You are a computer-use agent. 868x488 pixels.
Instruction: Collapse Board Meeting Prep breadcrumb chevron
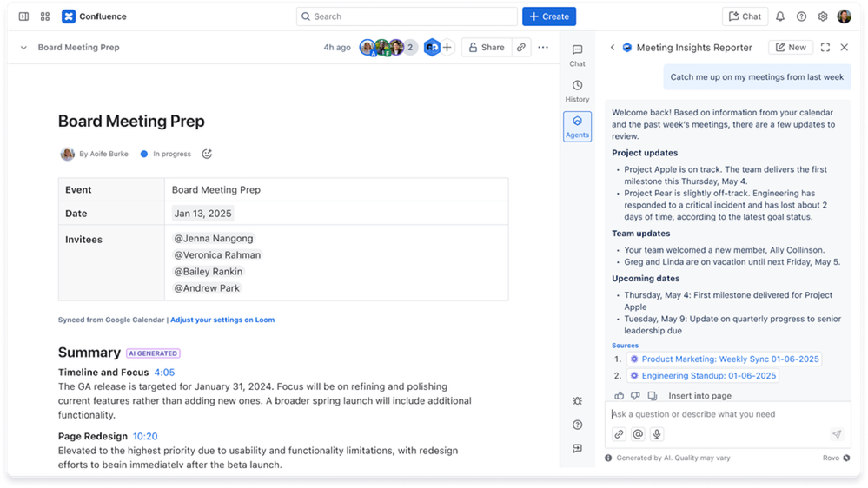coord(23,48)
